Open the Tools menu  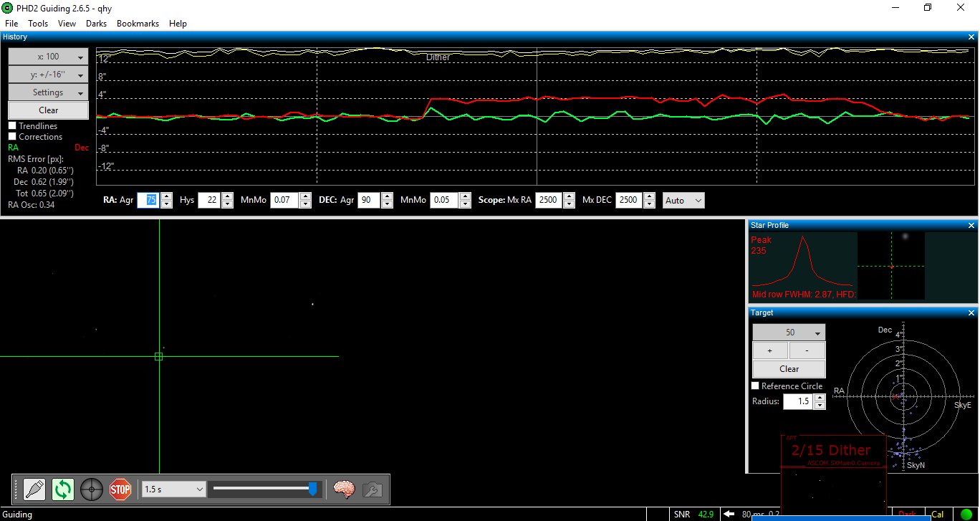point(38,24)
